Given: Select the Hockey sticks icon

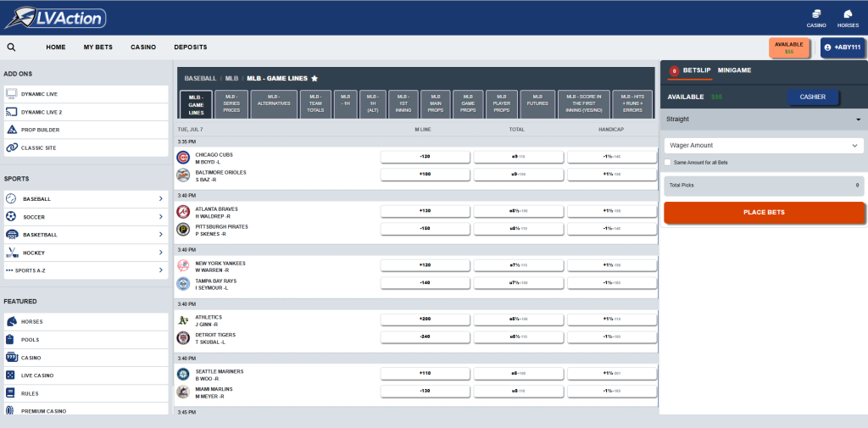Looking at the screenshot, I should tap(11, 253).
